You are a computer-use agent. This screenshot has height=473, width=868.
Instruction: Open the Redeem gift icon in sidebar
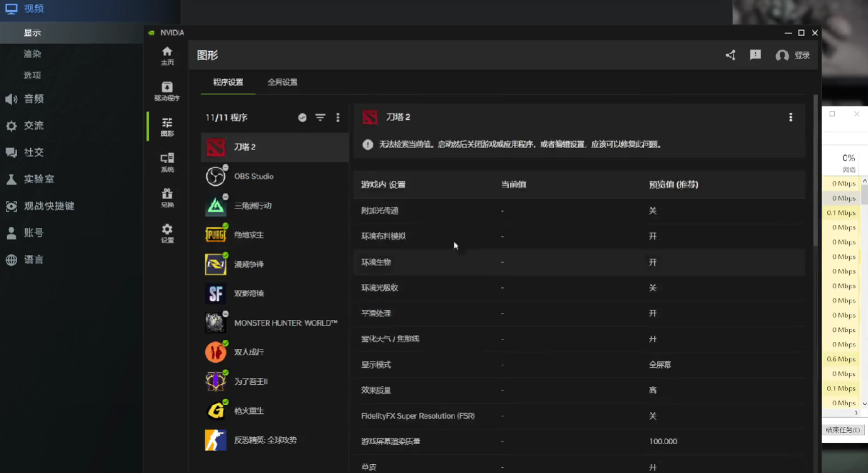pyautogui.click(x=167, y=198)
